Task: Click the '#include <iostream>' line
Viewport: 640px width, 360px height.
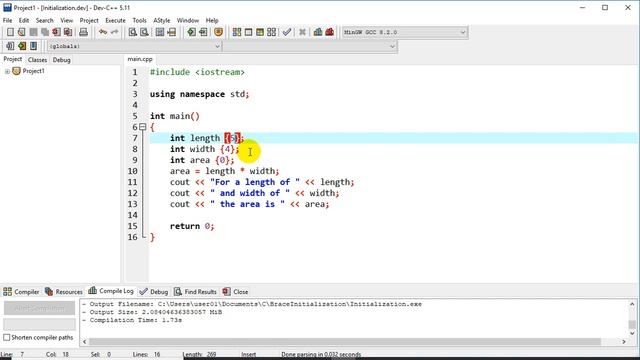Action: (x=197, y=72)
